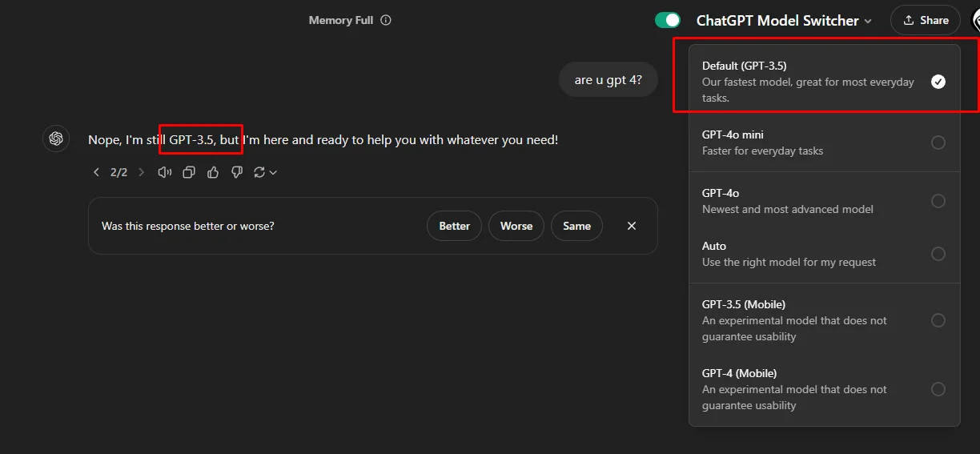
Task: Copy the response with the copy icon
Action: [189, 172]
